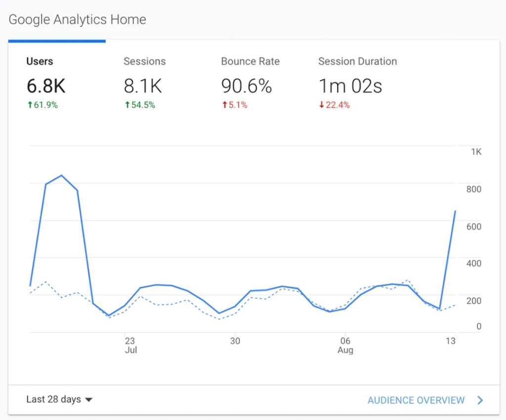
Task: Open the AUDIENCE OVERVIEW report link
Action: coord(416,400)
